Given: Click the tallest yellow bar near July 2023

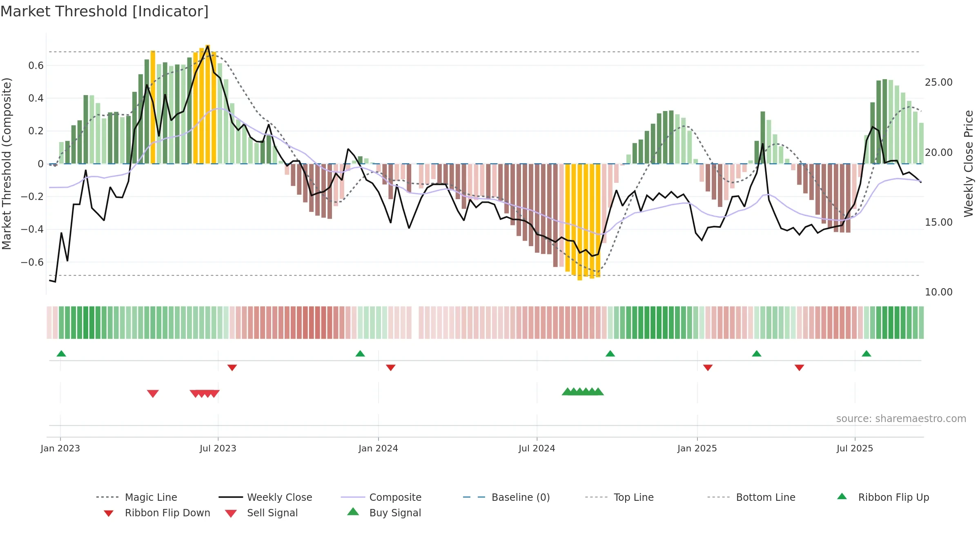Looking at the screenshot, I should coord(208,104).
